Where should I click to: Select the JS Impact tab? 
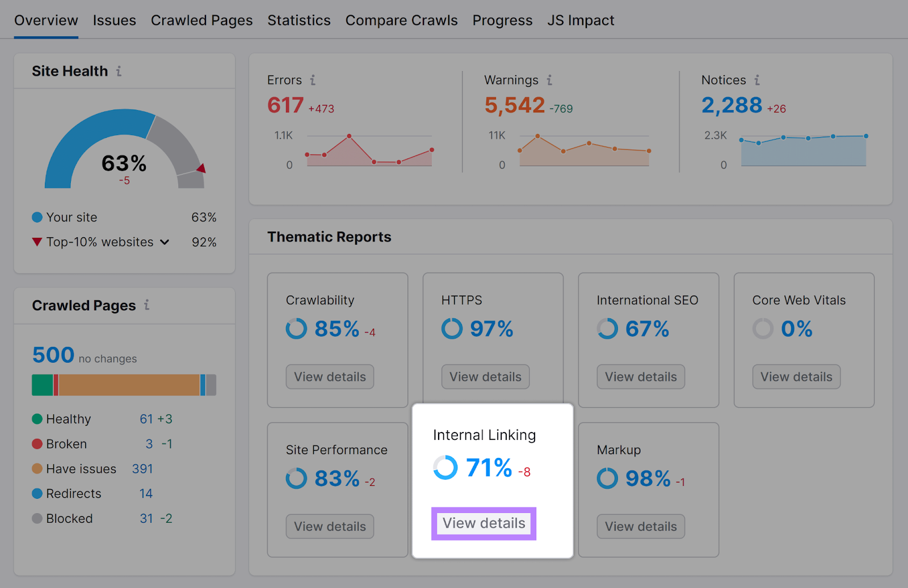tap(581, 20)
